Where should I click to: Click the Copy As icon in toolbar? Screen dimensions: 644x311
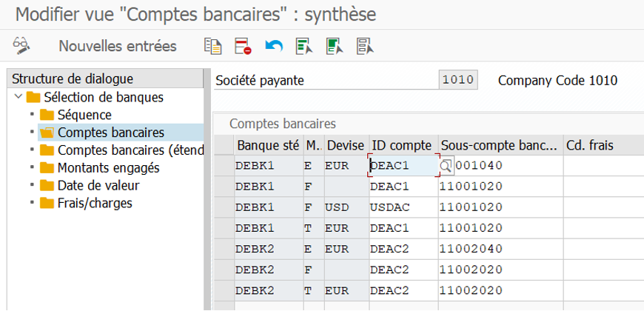(x=213, y=46)
